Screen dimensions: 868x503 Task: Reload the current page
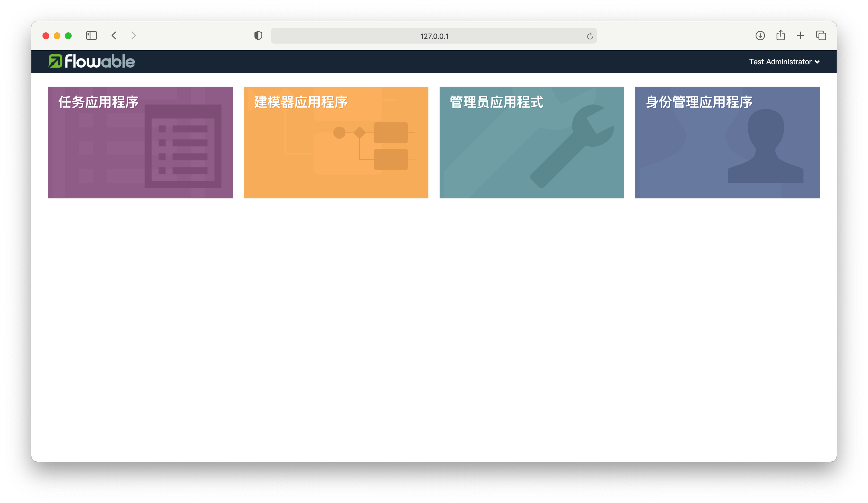point(590,36)
